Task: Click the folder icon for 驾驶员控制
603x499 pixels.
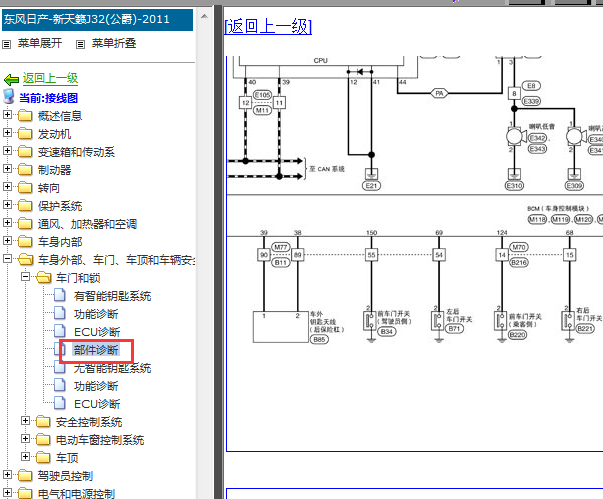Action: point(25,475)
